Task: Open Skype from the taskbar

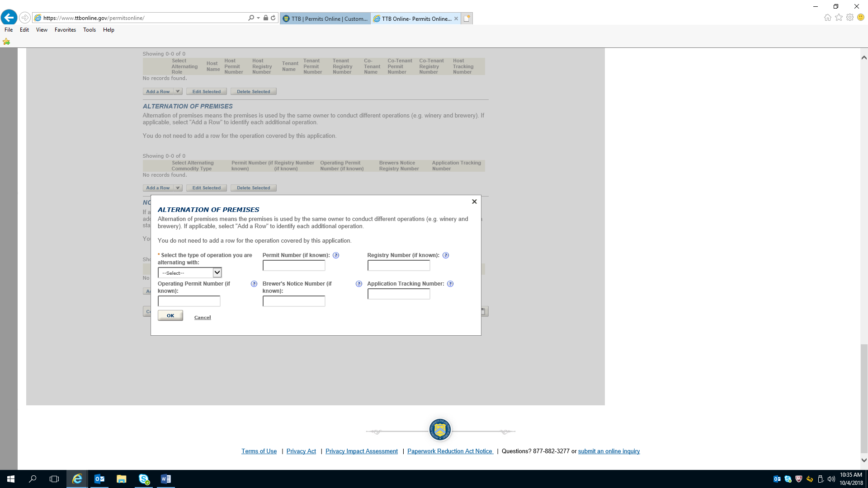Action: pos(144,479)
